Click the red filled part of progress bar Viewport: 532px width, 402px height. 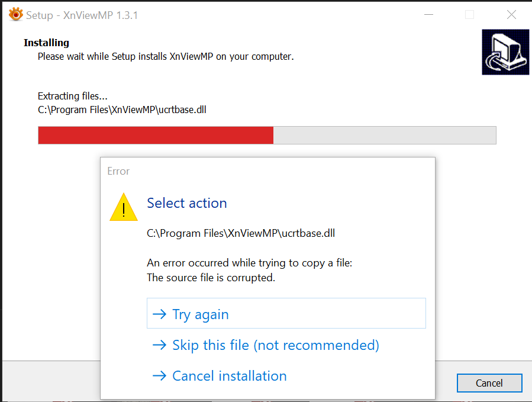pyautogui.click(x=155, y=135)
